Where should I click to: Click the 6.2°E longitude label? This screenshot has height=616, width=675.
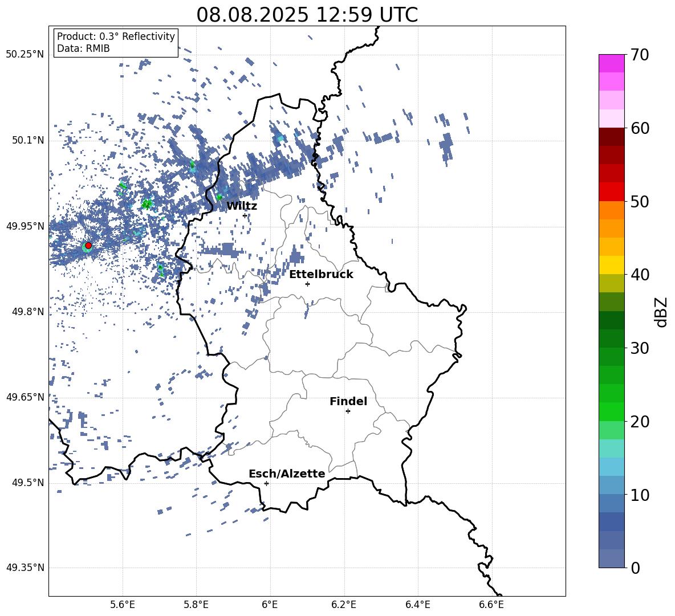pyautogui.click(x=344, y=605)
